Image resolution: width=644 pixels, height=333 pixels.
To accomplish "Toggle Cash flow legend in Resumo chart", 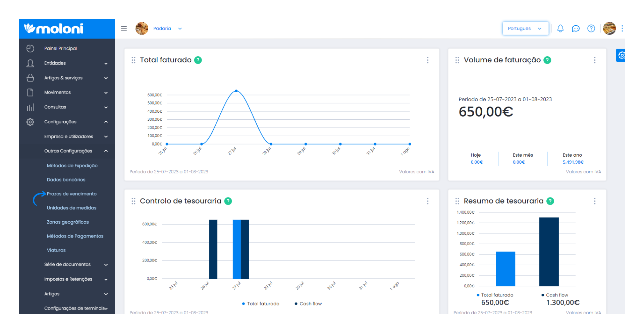I will click(x=555, y=295).
